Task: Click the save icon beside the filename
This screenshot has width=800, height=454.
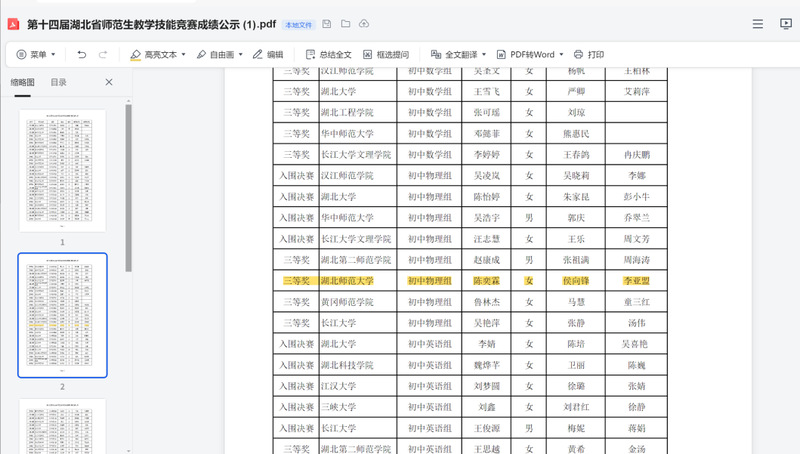Action: click(x=326, y=23)
